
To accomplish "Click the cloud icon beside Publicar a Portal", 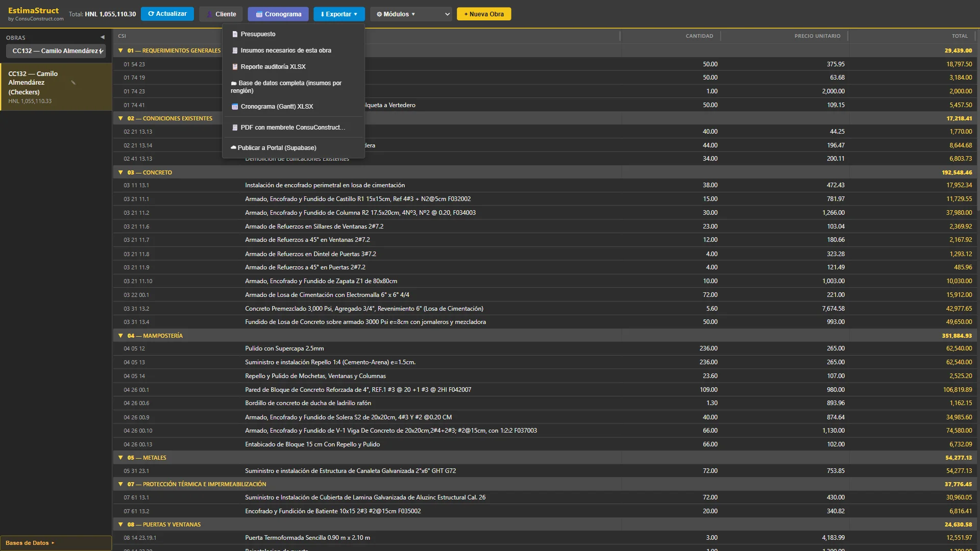I will coord(233,148).
